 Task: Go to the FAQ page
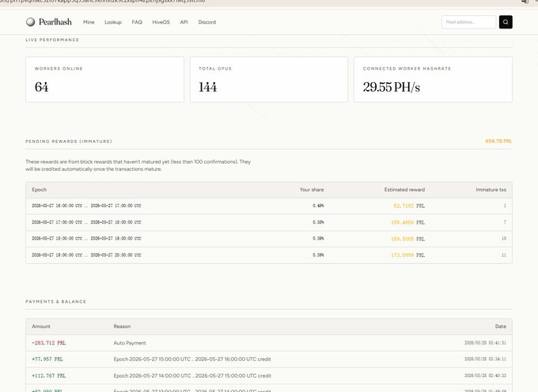click(x=137, y=22)
